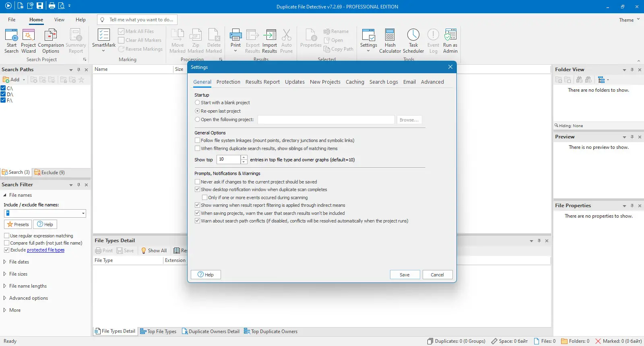The image size is (644, 346).
Task: Switch to Exclude (9) paths tab
Action: [x=50, y=172]
